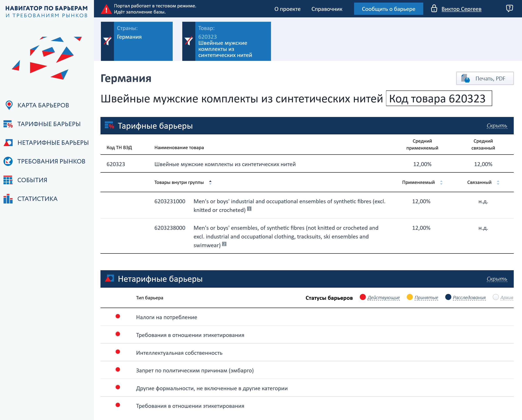522x420 pixels.
Task: Toggle Принятые barrier status filter
Action: pyautogui.click(x=426, y=298)
